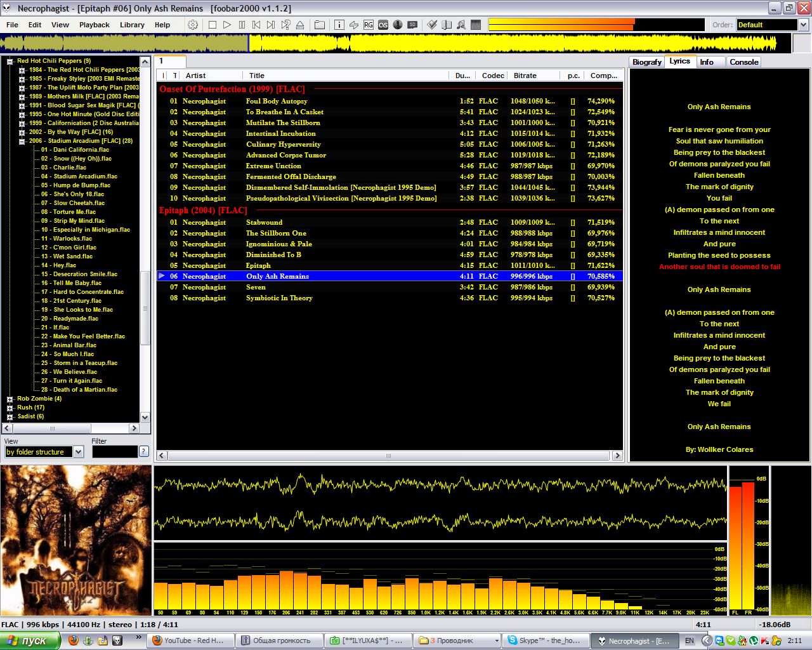Open the playback Order dropdown

[803, 25]
